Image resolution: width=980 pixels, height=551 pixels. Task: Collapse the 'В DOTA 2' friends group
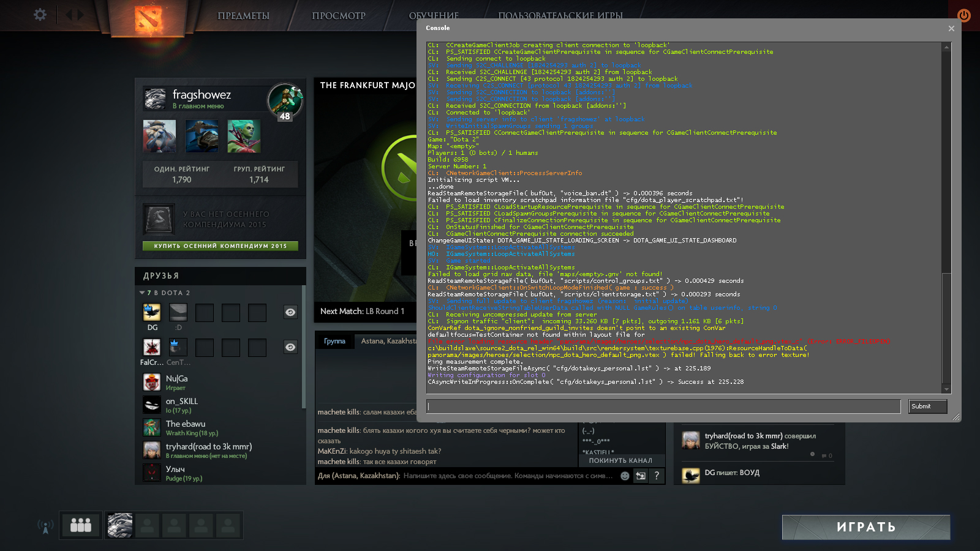142,293
